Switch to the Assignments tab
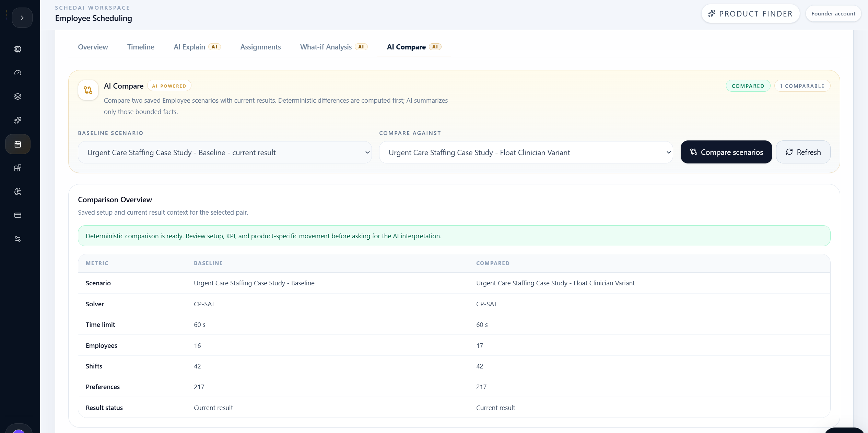 (x=260, y=47)
